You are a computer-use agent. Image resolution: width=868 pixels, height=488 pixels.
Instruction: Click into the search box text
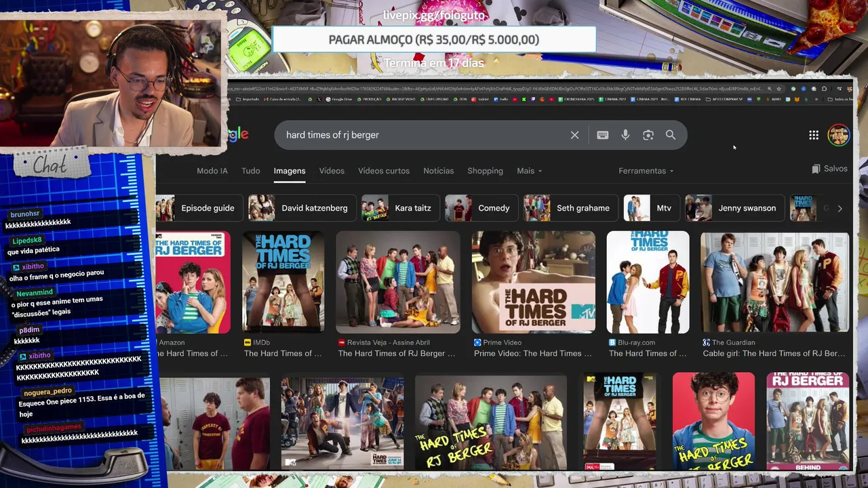click(332, 135)
